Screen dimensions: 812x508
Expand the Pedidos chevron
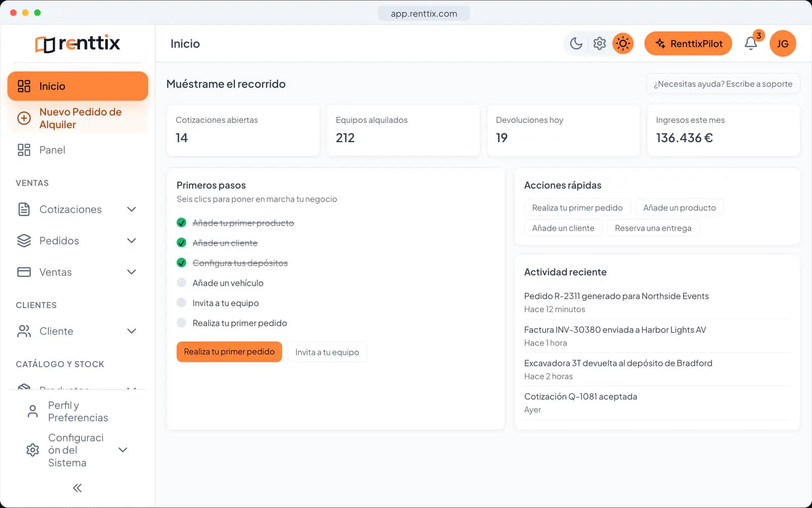pos(131,241)
